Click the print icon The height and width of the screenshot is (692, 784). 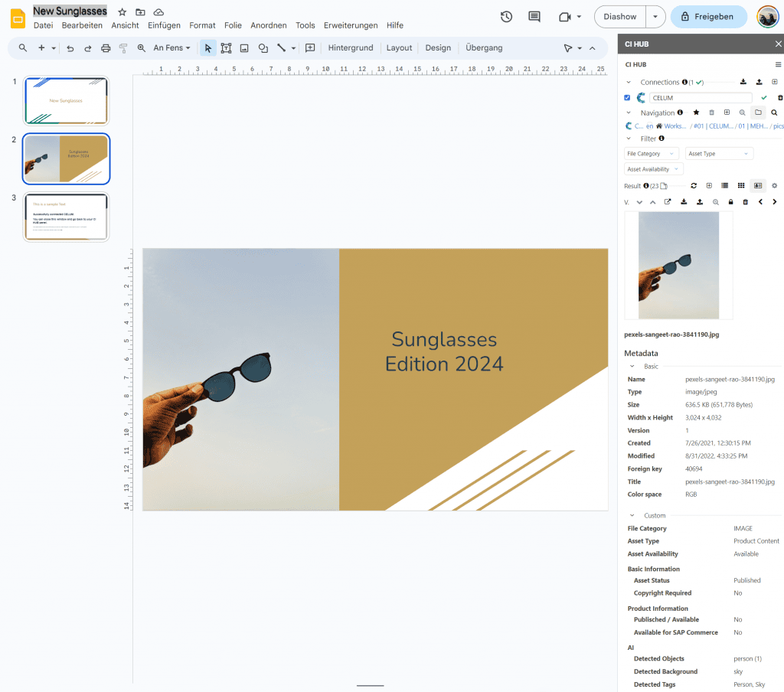point(106,47)
